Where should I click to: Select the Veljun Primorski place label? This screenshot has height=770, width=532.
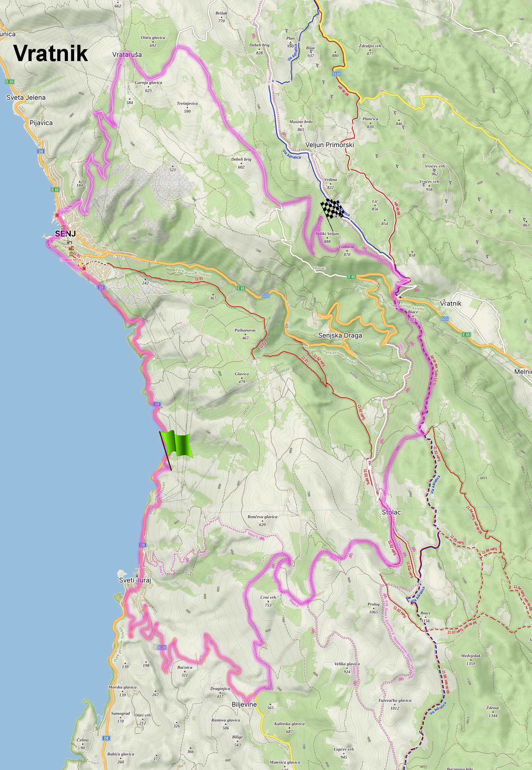(330, 145)
